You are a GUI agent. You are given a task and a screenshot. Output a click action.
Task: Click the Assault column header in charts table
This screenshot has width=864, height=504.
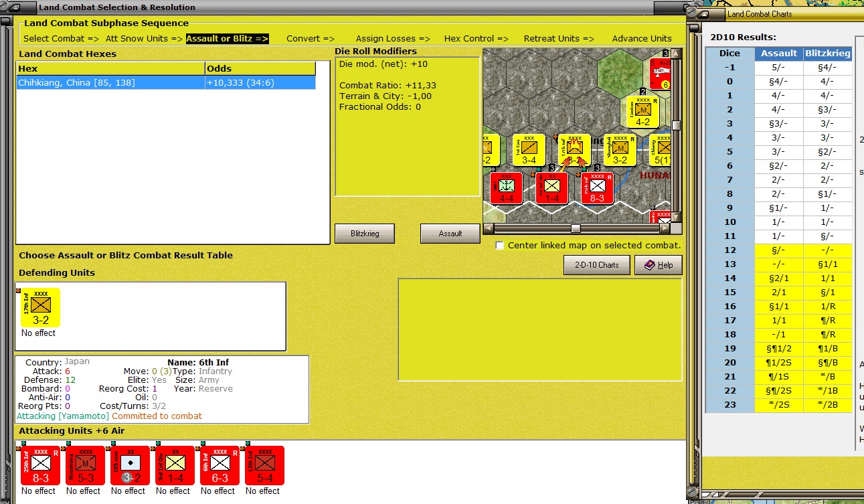[x=779, y=53]
